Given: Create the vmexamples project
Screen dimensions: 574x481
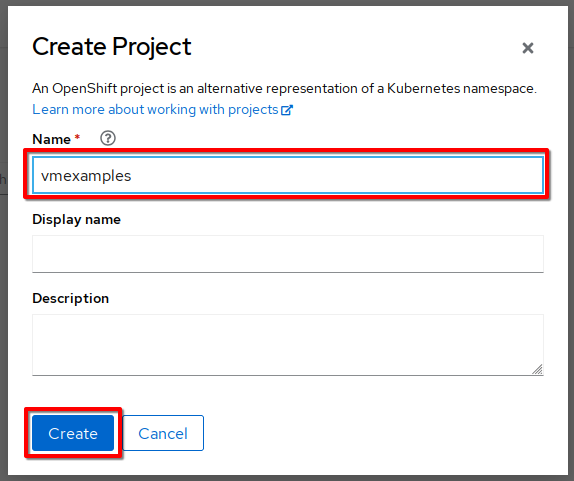Looking at the screenshot, I should (x=73, y=433).
